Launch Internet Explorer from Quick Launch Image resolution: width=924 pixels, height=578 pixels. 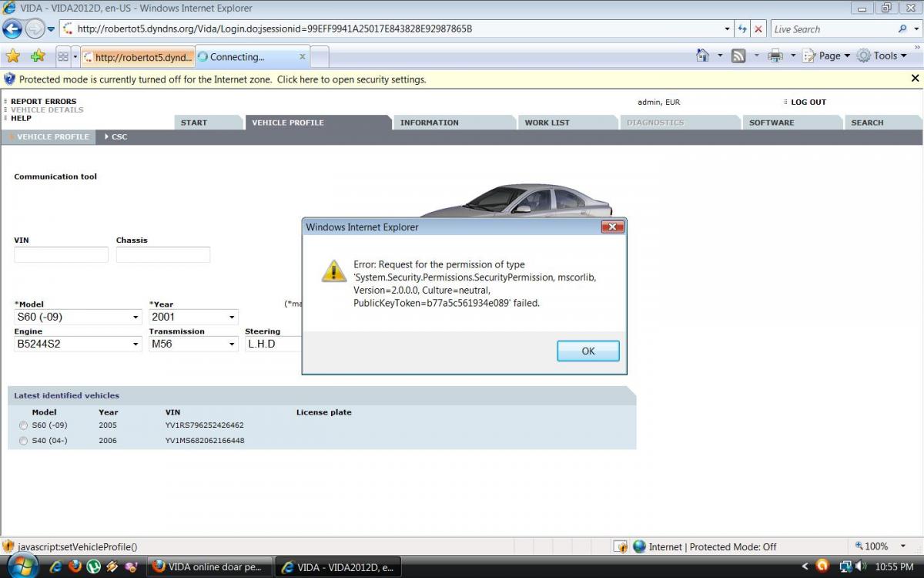pos(55,566)
